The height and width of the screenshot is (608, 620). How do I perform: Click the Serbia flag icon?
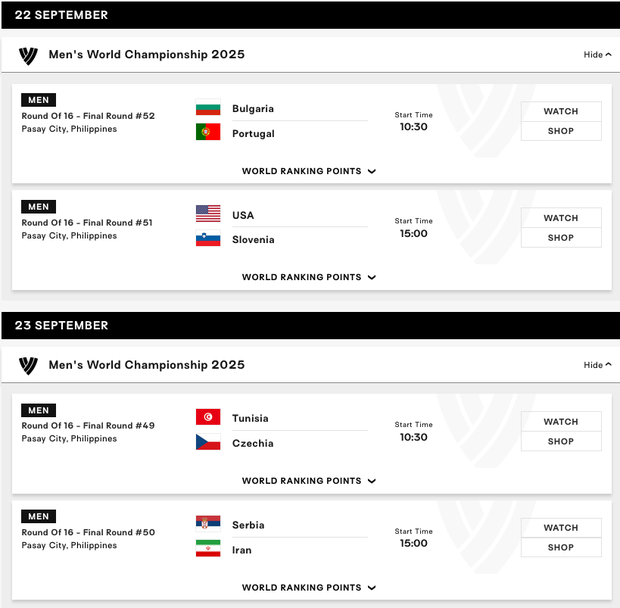(x=208, y=525)
